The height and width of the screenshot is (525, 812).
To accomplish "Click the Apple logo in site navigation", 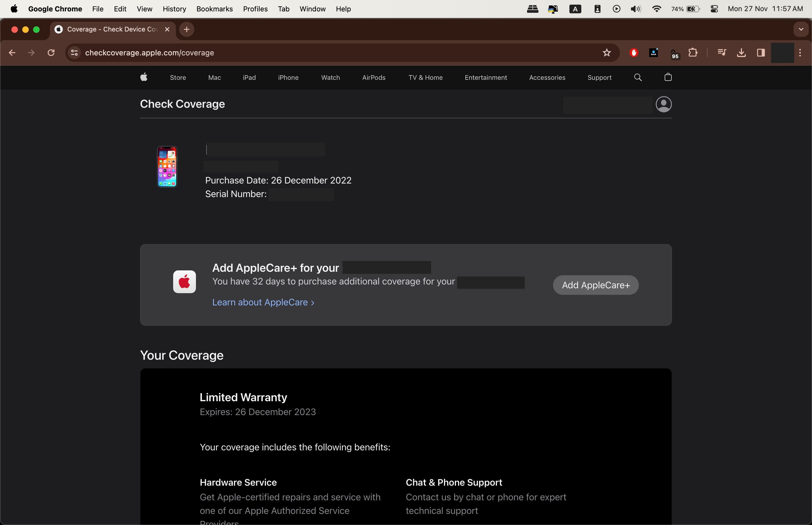I will (144, 77).
